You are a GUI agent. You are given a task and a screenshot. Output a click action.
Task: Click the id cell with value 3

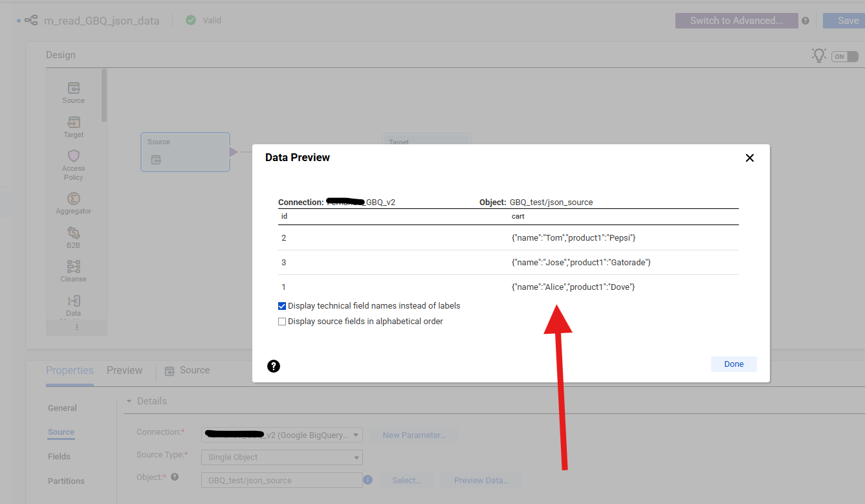coord(284,263)
